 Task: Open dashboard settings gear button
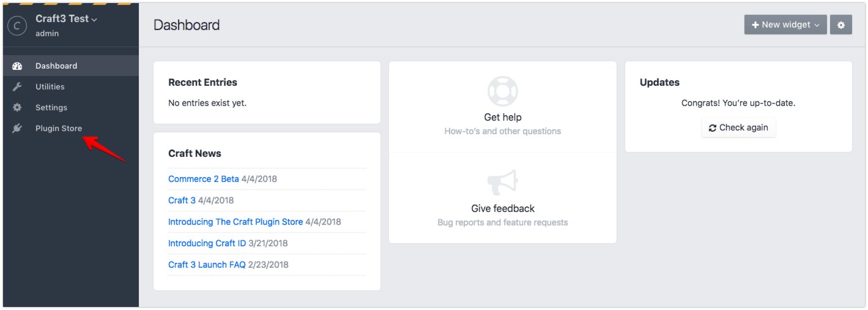point(841,25)
